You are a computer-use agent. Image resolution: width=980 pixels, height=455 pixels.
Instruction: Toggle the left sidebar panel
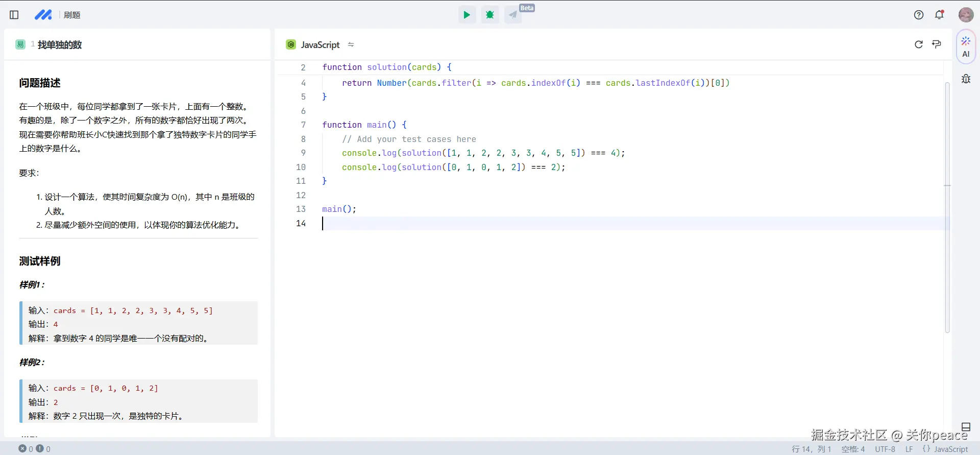pos(14,15)
